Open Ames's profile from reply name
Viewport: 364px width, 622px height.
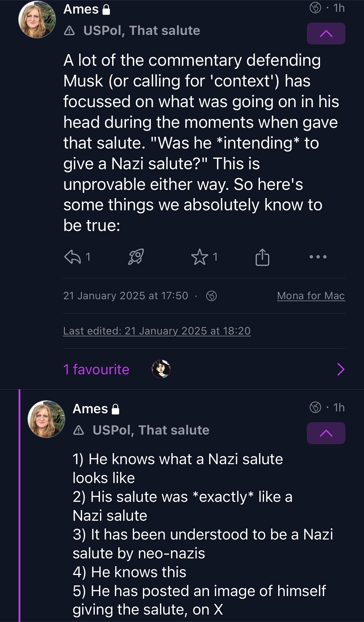(90, 409)
